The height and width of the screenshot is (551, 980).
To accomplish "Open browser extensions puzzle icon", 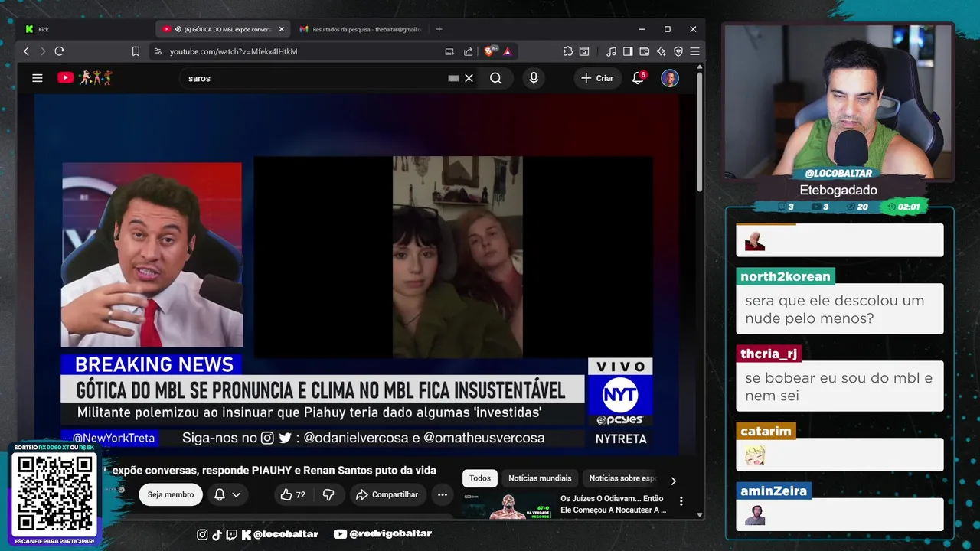I will (x=567, y=51).
